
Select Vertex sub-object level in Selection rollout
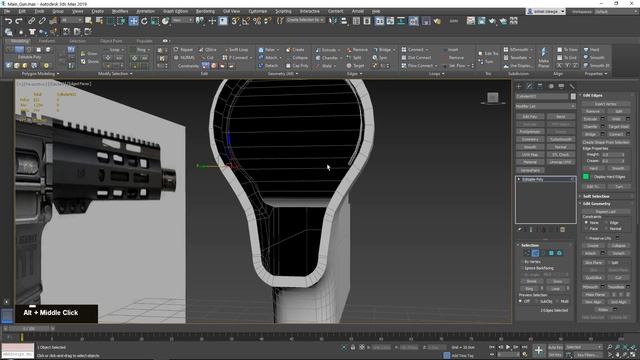click(x=527, y=253)
